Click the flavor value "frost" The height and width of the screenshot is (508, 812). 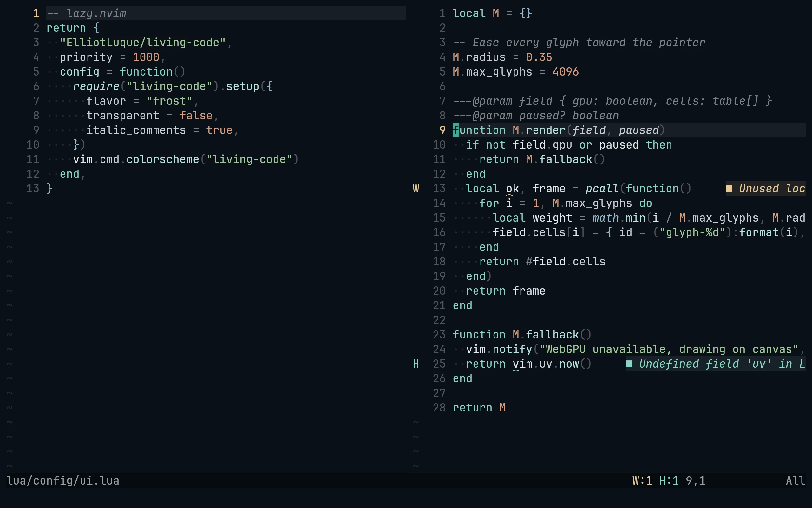point(169,101)
